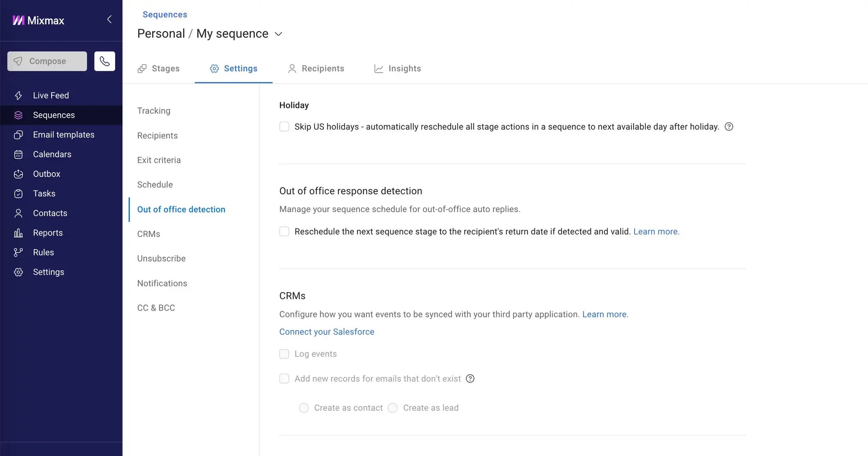This screenshot has width=868, height=456.
Task: Open the Reports page
Action: pos(61,233)
